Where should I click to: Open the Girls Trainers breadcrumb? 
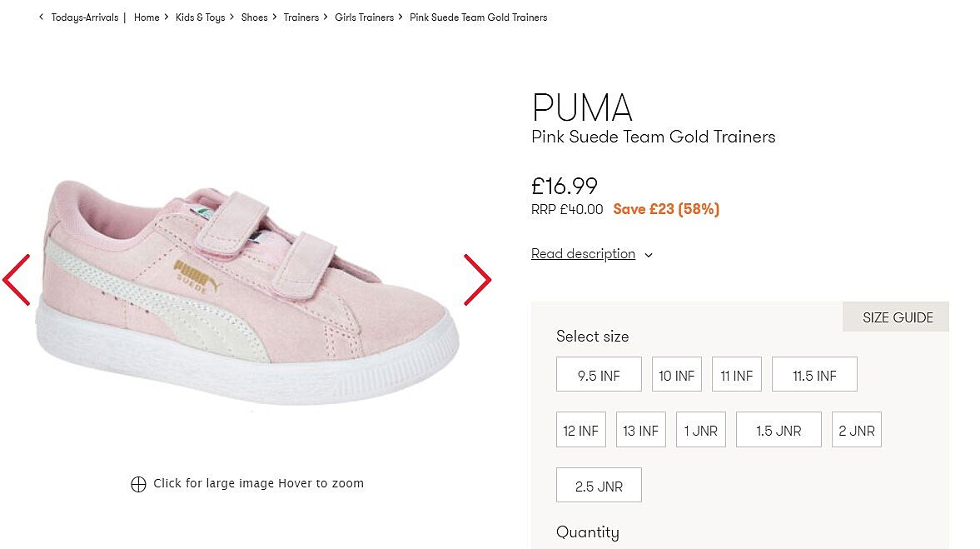364,17
